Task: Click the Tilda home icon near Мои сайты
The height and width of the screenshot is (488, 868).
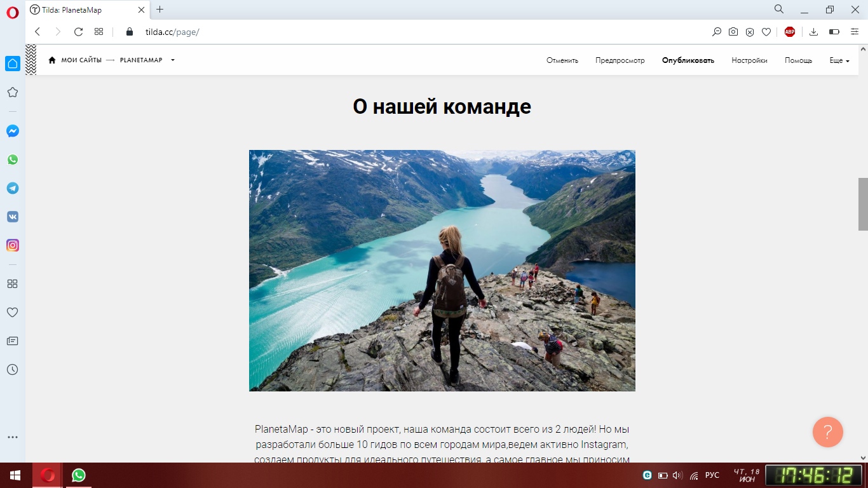Action: pos(52,60)
